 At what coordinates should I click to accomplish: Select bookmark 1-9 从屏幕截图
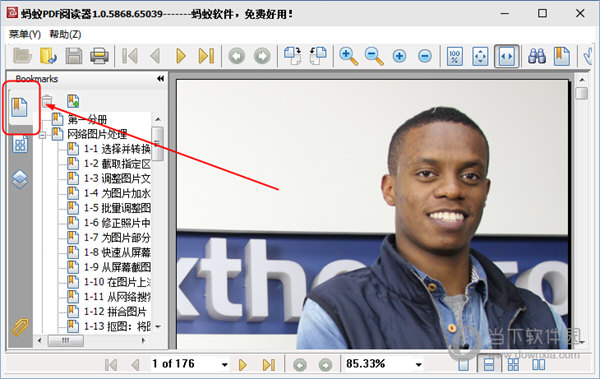pyautogui.click(x=117, y=267)
